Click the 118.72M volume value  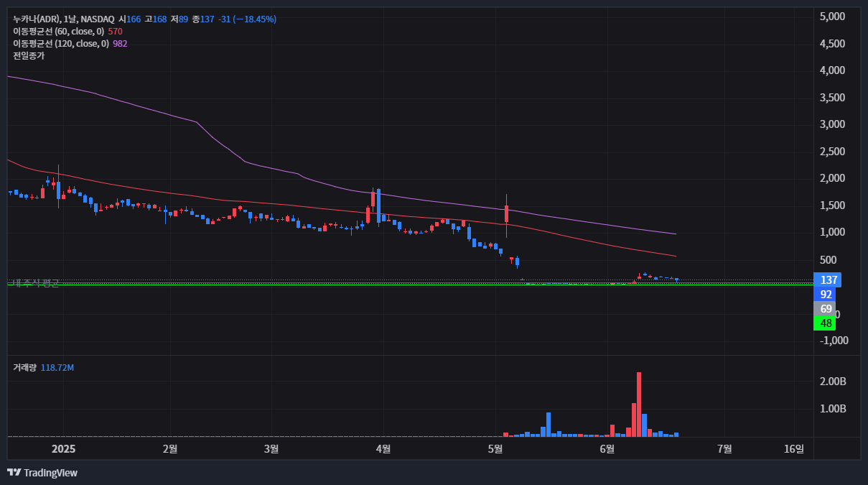tap(57, 367)
